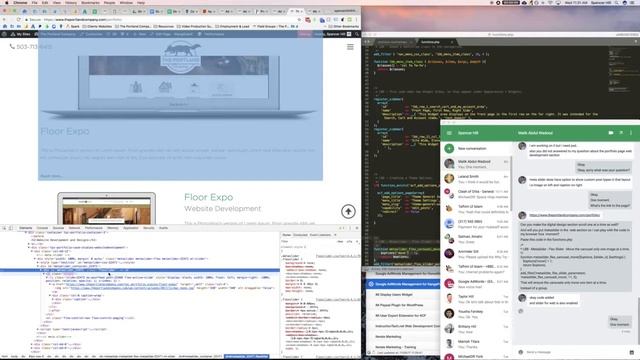Open the Event Listeners tab in DevTools
The height and width of the screenshot is (360, 640).
[x=320, y=235]
